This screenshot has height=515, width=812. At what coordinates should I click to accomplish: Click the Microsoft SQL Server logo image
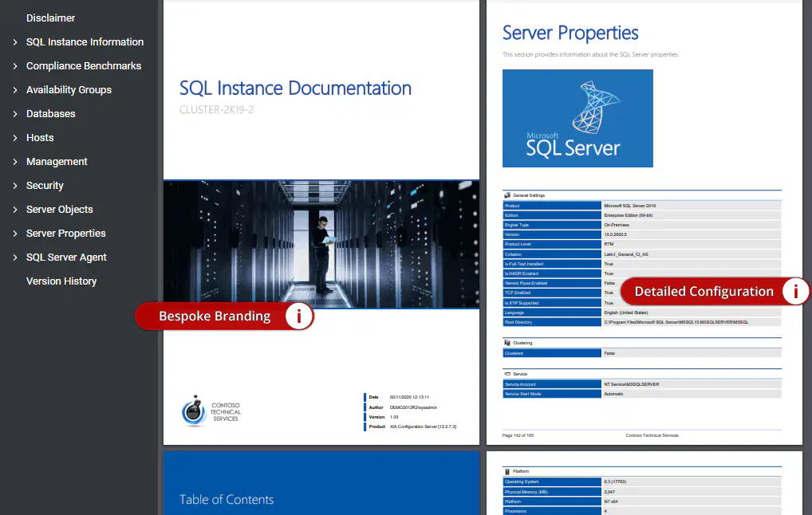pyautogui.click(x=577, y=119)
